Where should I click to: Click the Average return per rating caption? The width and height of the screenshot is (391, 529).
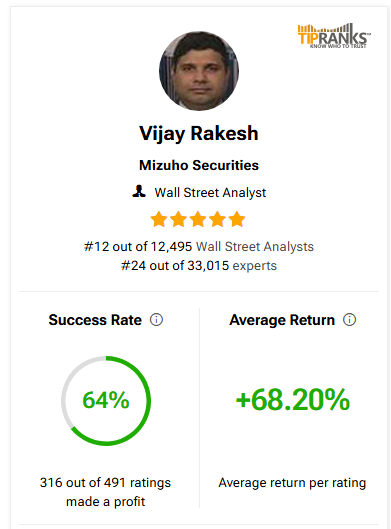[292, 483]
